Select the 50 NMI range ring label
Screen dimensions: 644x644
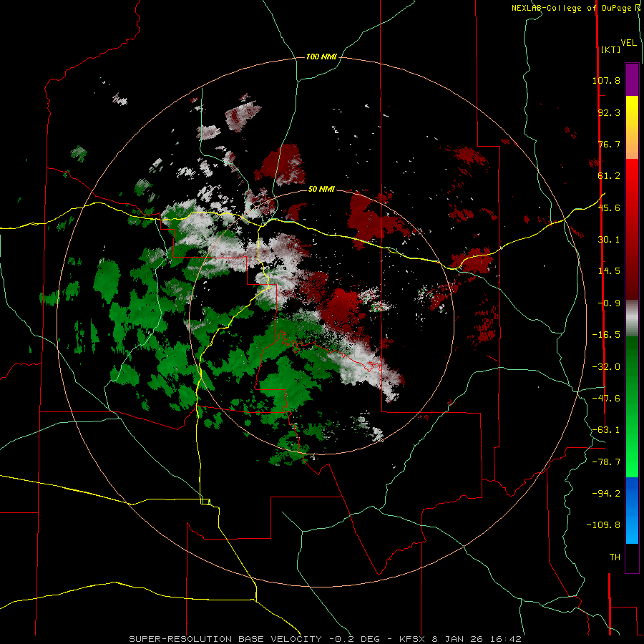pyautogui.click(x=321, y=189)
